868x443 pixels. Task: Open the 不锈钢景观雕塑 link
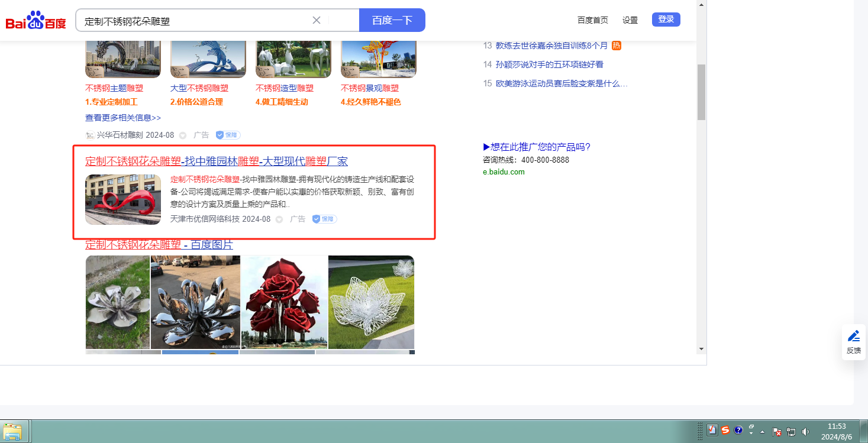click(370, 88)
